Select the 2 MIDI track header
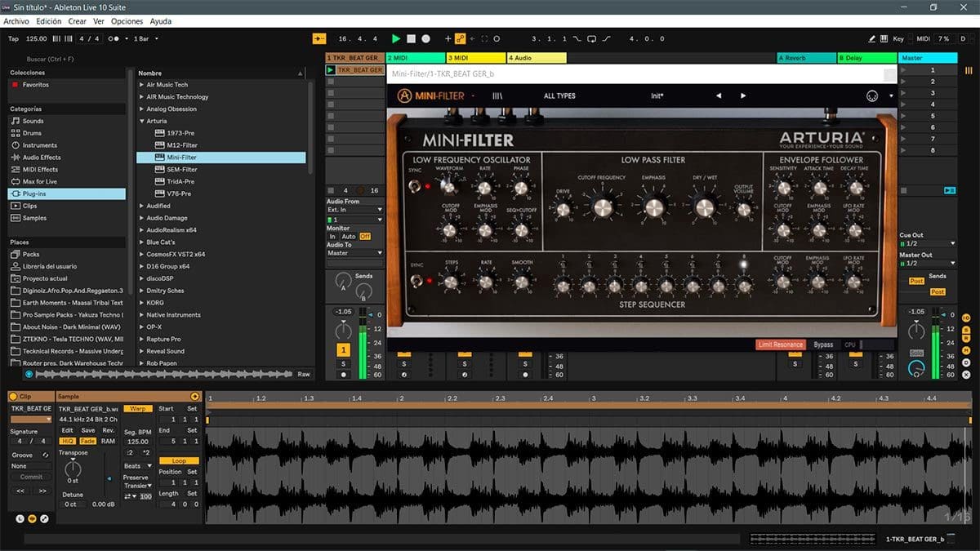980x551 pixels. (415, 58)
